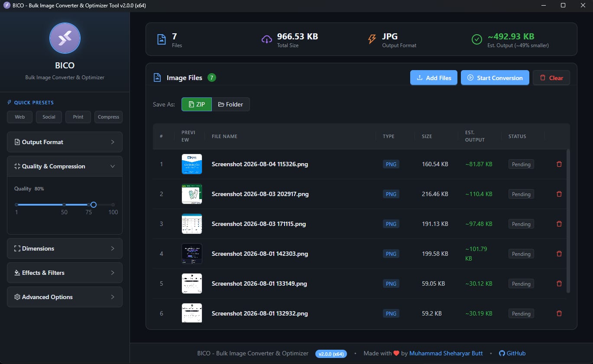The image size is (593, 364).
Task: Open the GitHub link in footer
Action: click(x=512, y=353)
